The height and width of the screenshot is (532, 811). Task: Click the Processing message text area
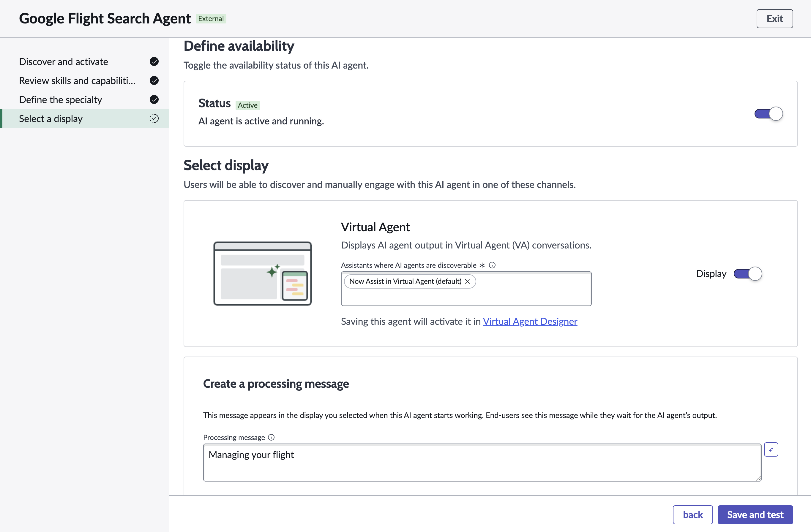coord(482,463)
